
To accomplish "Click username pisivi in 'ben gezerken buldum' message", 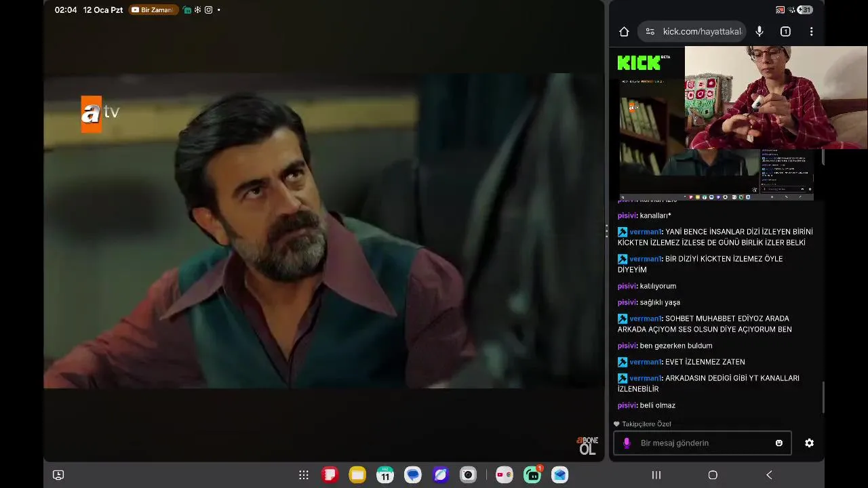I will coord(627,346).
